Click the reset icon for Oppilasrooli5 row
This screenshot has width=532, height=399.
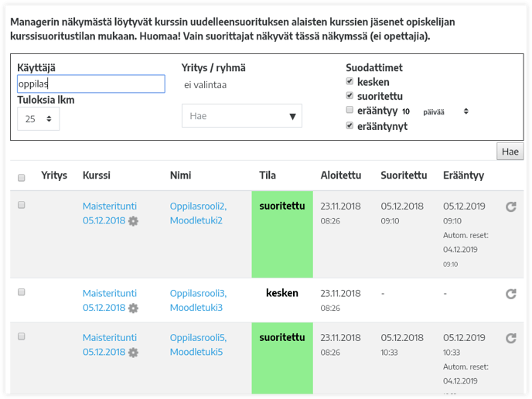pyautogui.click(x=511, y=338)
